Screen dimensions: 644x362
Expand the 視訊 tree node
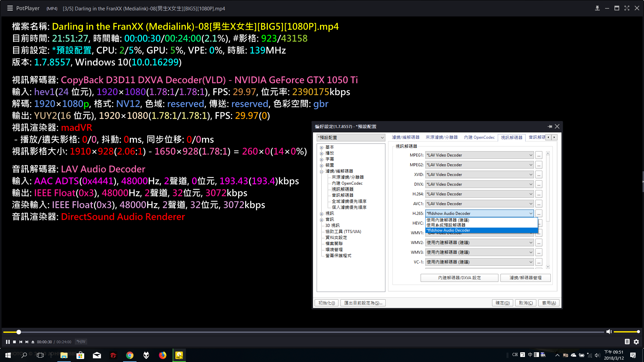click(321, 214)
